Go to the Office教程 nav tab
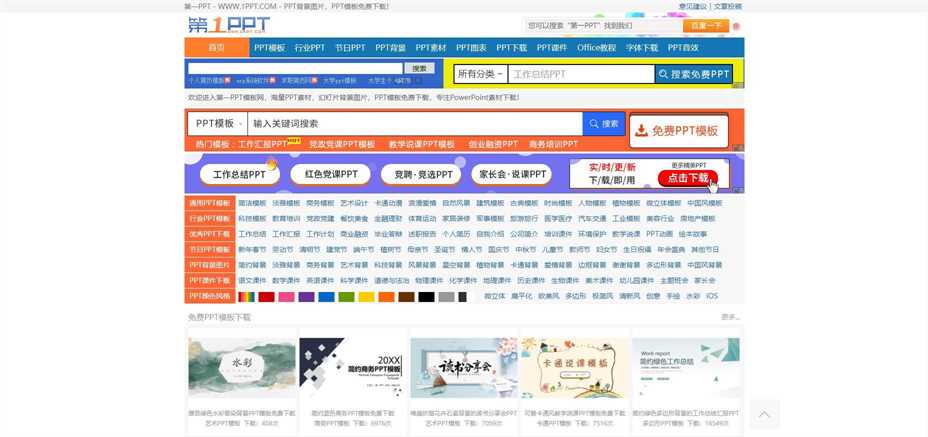The width and height of the screenshot is (928, 437). 596,48
